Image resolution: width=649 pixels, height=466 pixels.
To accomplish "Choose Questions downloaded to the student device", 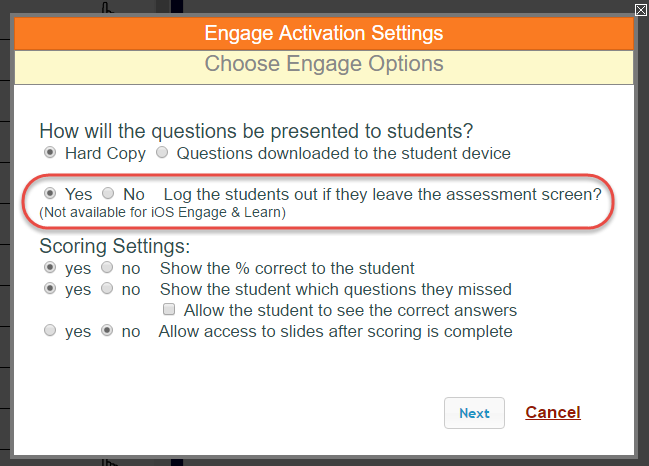I will click(x=162, y=153).
